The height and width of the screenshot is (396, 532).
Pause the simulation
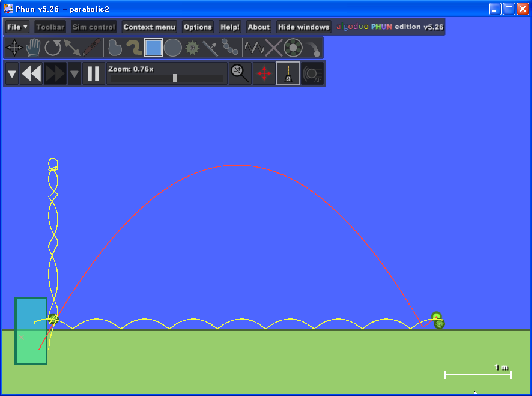point(93,73)
